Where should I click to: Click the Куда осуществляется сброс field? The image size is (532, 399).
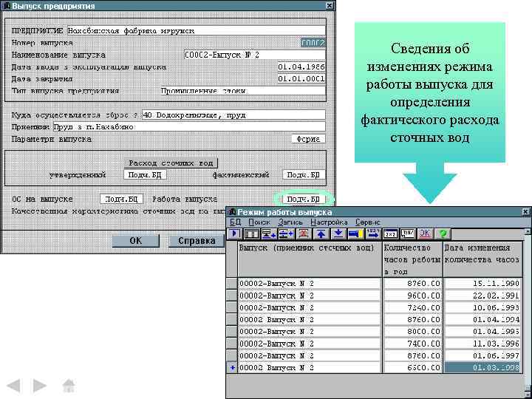coord(233,115)
